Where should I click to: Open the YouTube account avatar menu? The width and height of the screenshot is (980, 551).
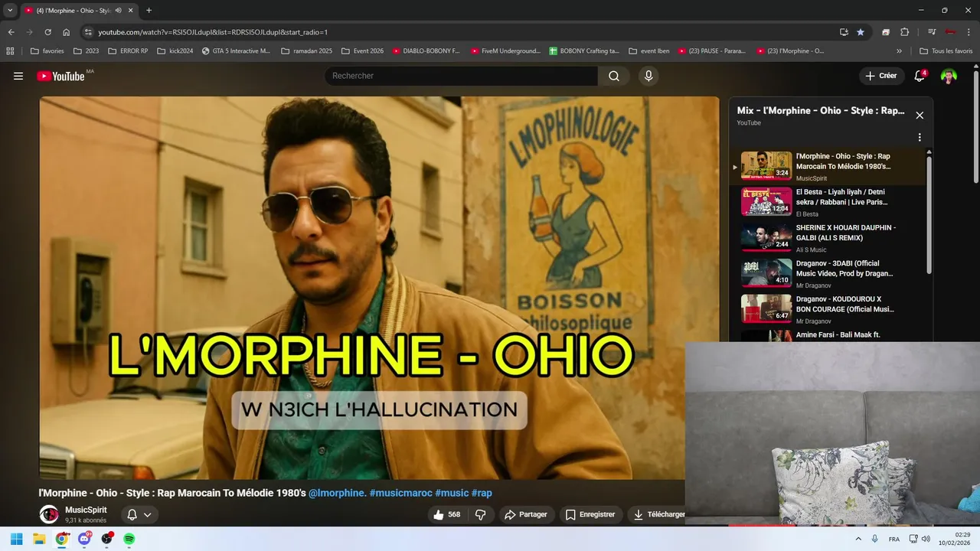click(x=949, y=76)
